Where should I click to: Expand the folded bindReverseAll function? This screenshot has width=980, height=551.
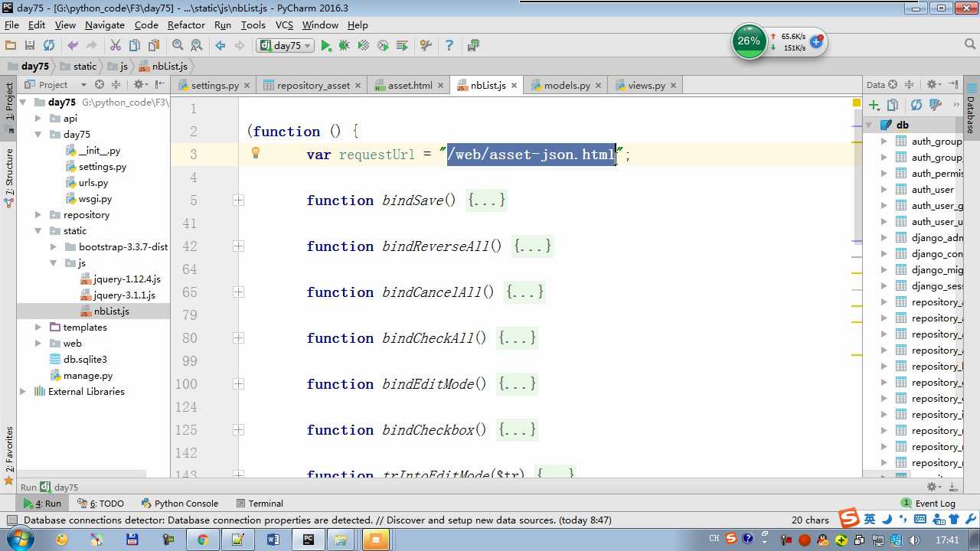pos(238,246)
